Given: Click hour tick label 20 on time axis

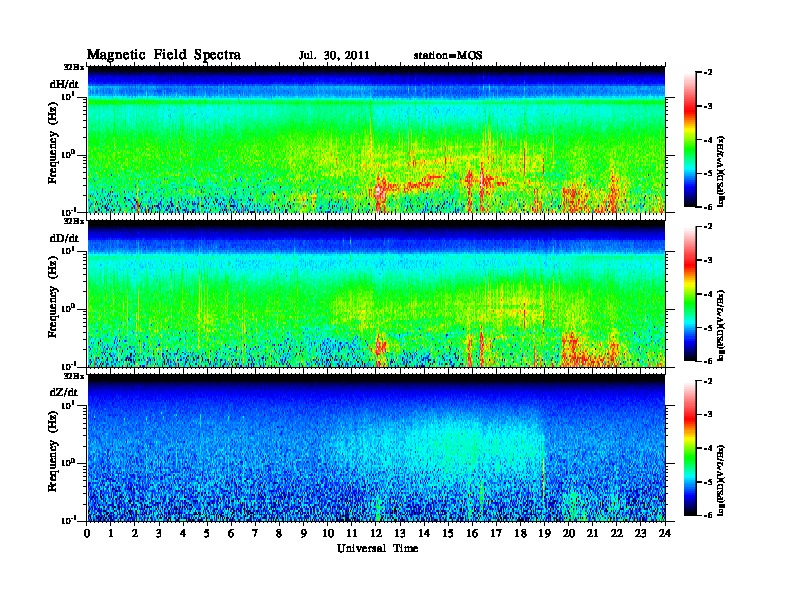Looking at the screenshot, I should click(569, 534).
